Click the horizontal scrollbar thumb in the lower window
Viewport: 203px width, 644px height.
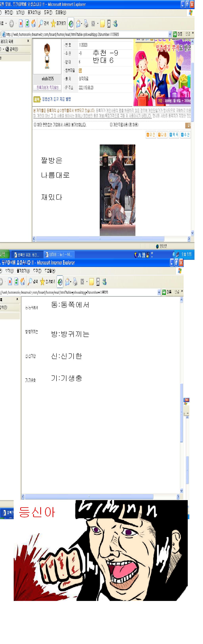point(89,496)
